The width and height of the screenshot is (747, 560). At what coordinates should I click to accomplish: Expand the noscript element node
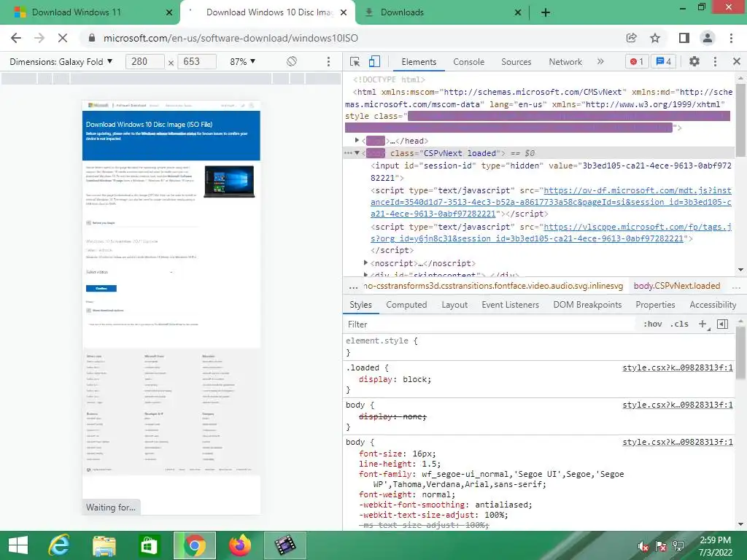point(365,262)
